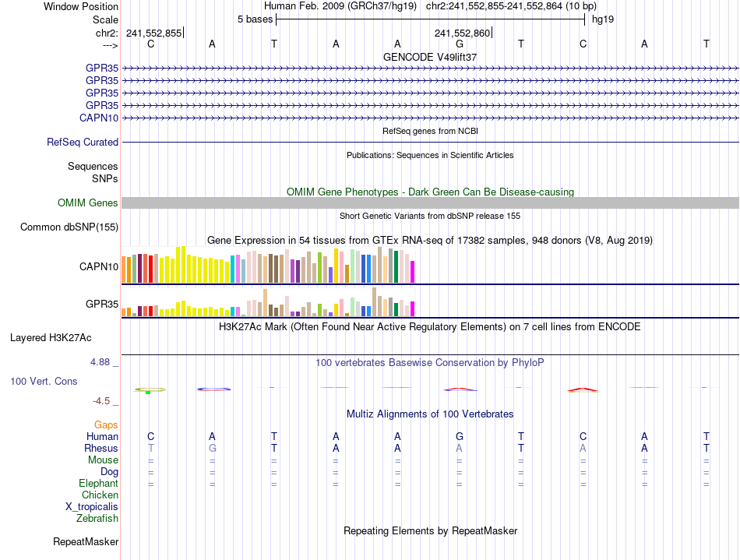The image size is (740, 560).
Task: Select the Human alignment row label
Action: tap(102, 436)
